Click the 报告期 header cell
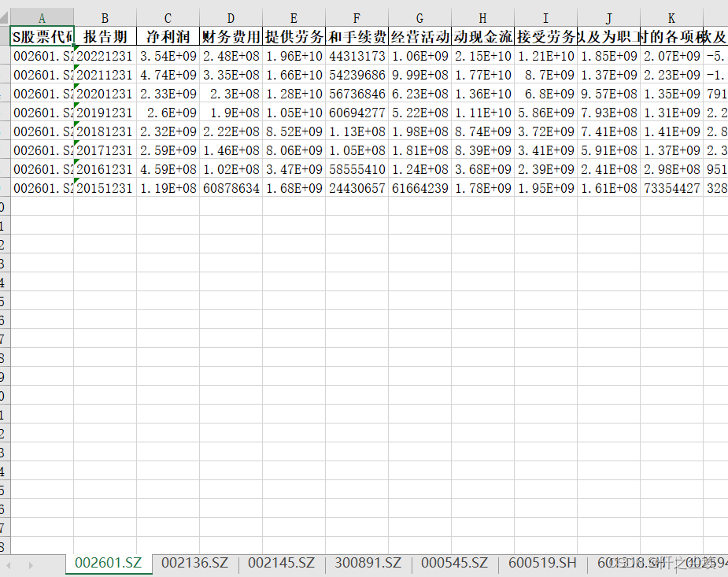728x577 pixels. tap(105, 37)
